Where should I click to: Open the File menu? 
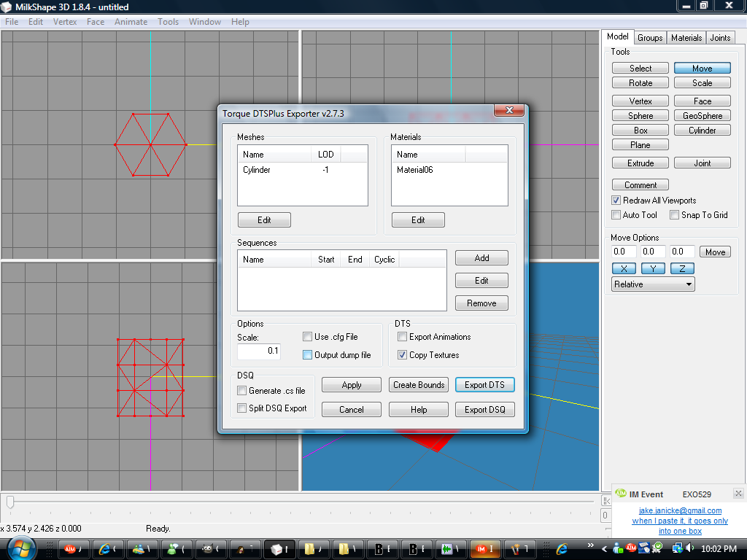[12, 21]
